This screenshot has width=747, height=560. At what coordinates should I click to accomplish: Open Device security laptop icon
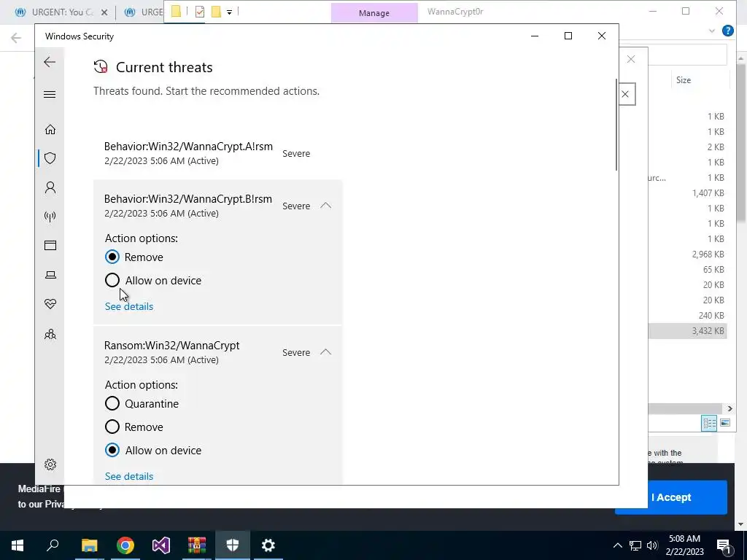[50, 275]
